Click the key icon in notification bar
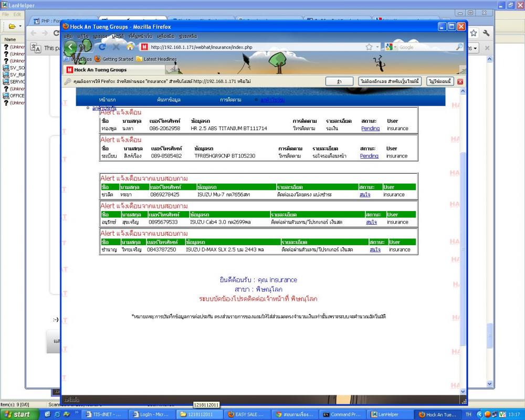525x420 pixels. (x=68, y=81)
